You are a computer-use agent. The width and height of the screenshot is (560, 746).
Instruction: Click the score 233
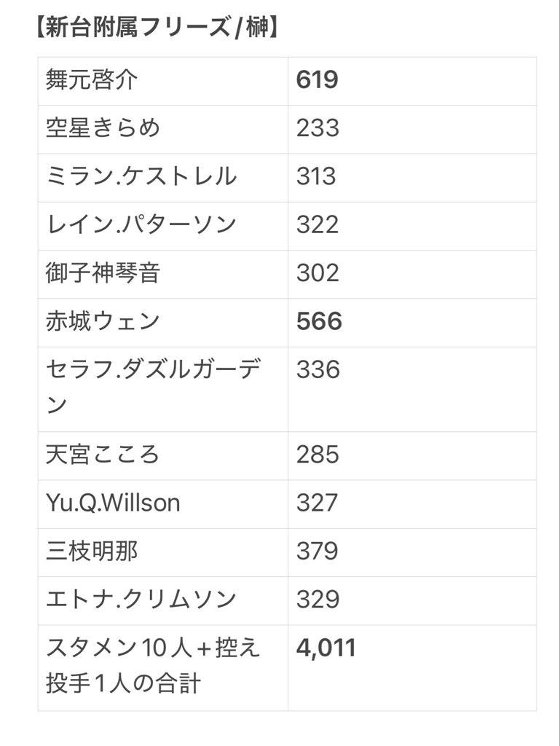click(318, 128)
